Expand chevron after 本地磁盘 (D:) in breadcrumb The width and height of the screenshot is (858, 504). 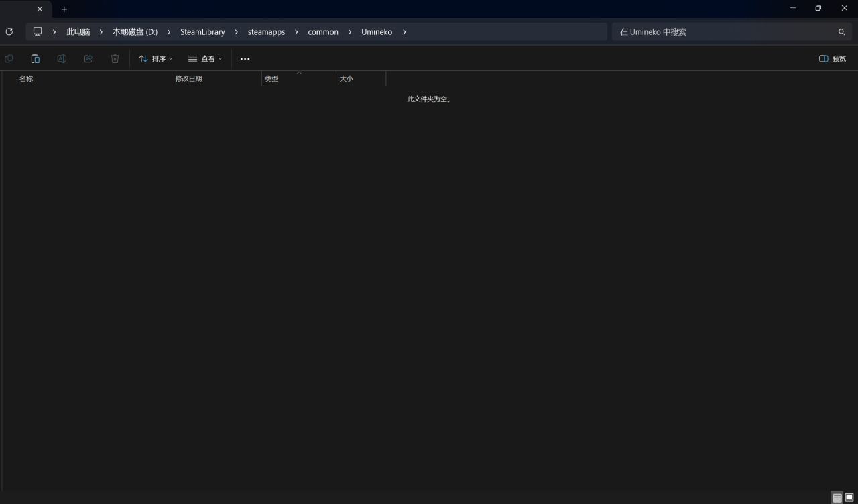click(x=168, y=31)
